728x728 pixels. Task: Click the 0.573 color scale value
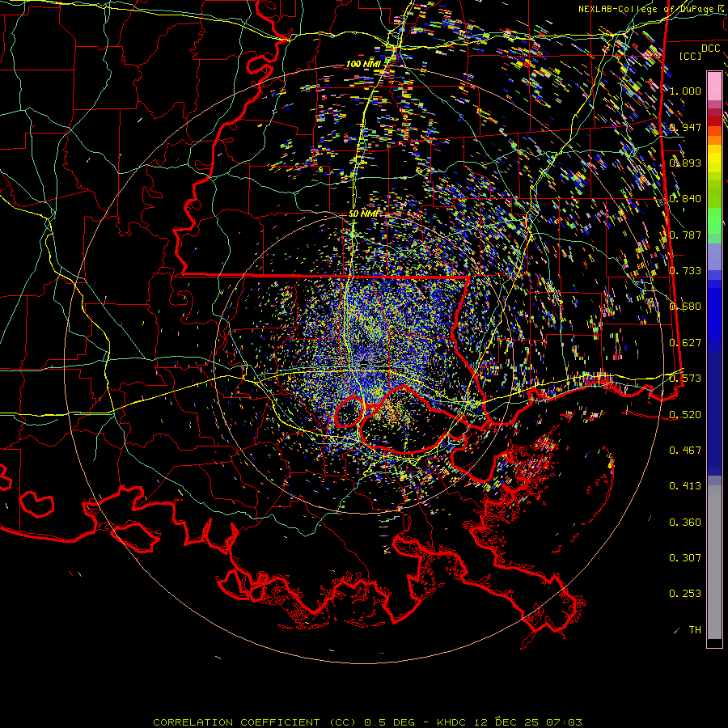point(685,379)
